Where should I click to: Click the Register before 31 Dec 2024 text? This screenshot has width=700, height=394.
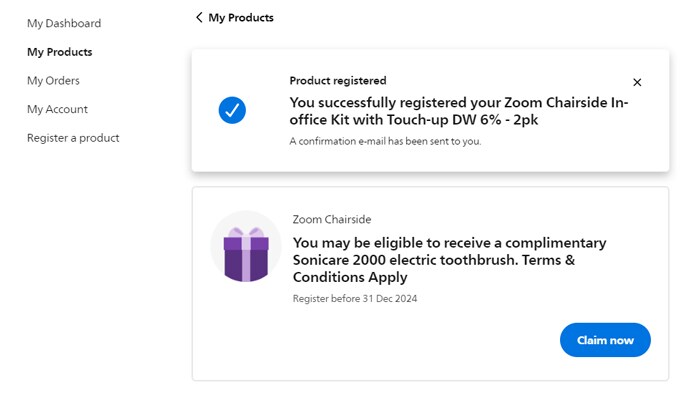[354, 299]
